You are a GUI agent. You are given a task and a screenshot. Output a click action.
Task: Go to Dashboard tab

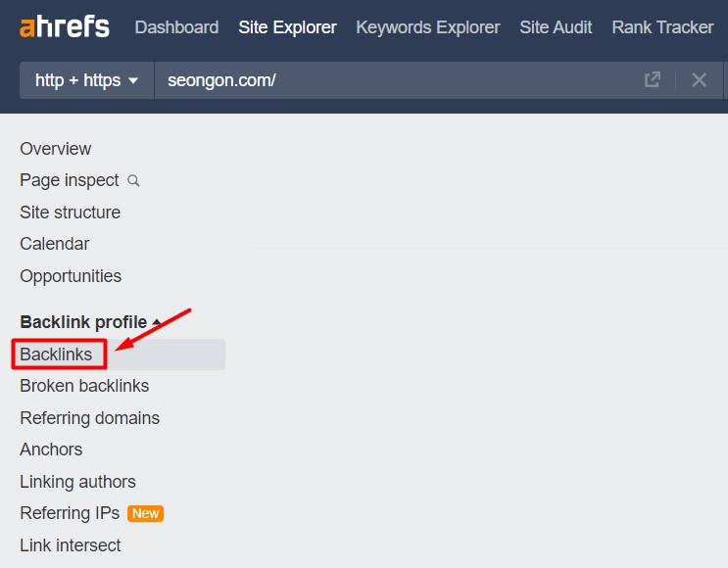coord(176,27)
